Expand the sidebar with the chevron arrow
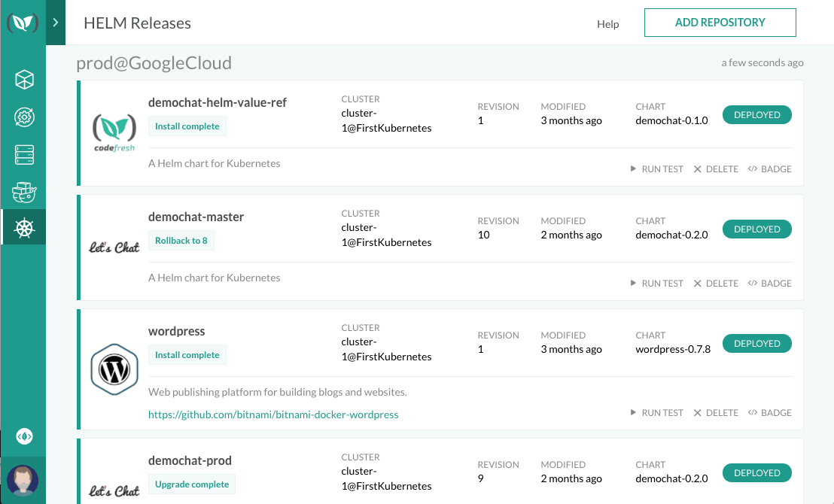This screenshot has width=834, height=504. (x=56, y=23)
